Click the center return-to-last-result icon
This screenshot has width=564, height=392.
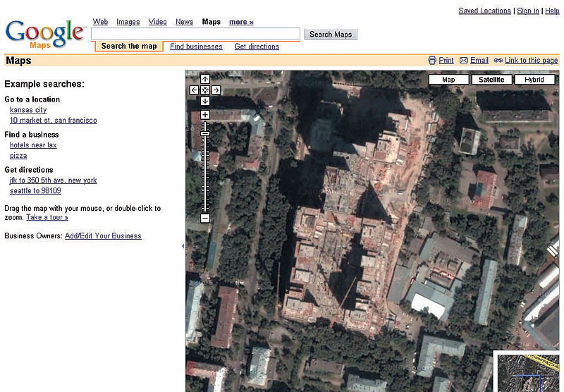(x=205, y=90)
